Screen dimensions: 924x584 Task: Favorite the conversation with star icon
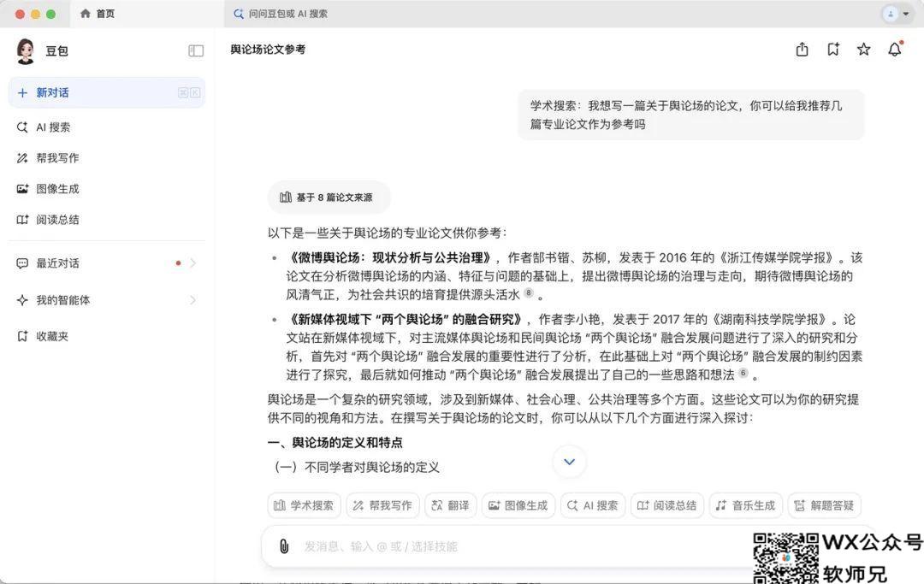click(864, 50)
